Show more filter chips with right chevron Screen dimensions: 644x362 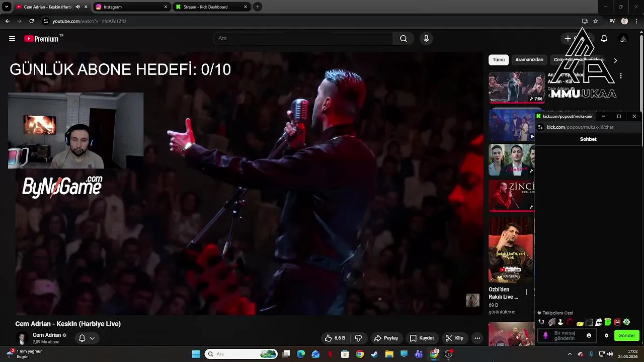coord(615,60)
